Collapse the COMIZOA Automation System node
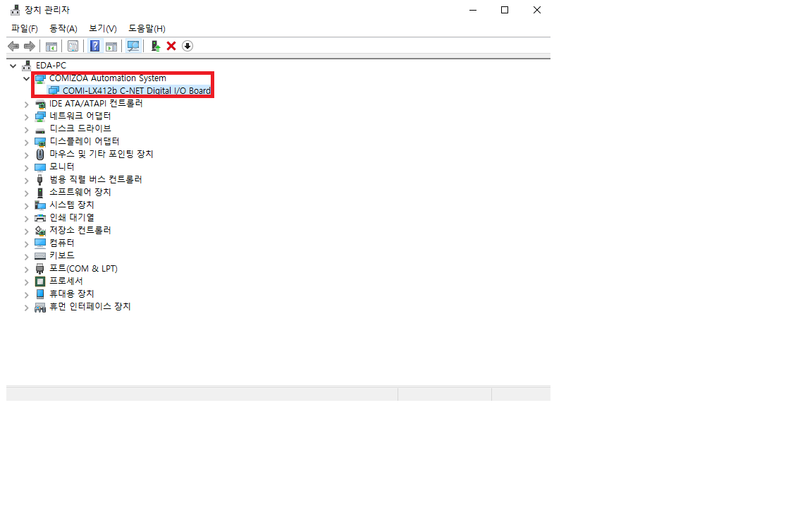The height and width of the screenshot is (508, 812). [27, 78]
